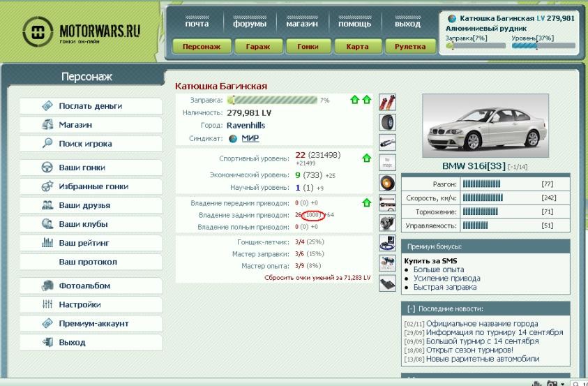
Task: Switch to the Гараж tab
Action: (x=258, y=47)
